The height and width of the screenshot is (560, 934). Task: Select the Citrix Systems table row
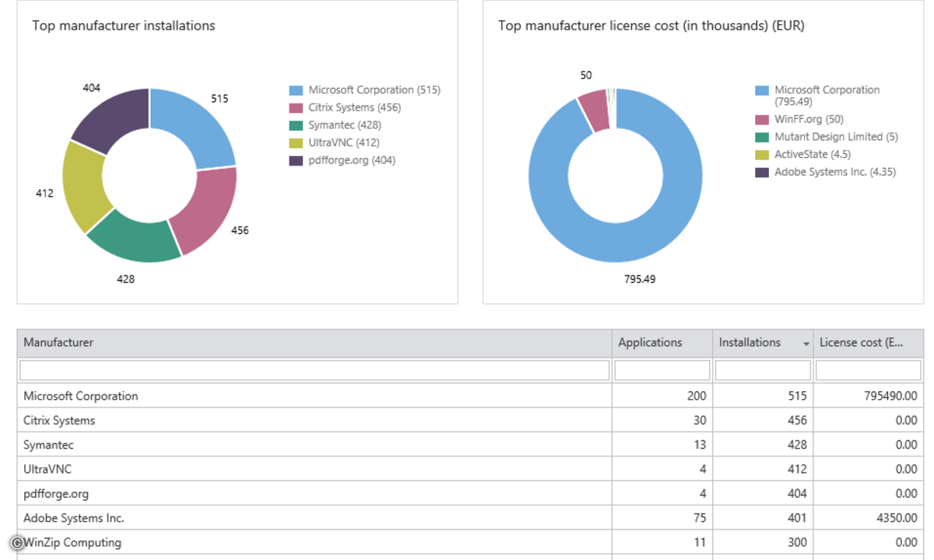(x=470, y=420)
